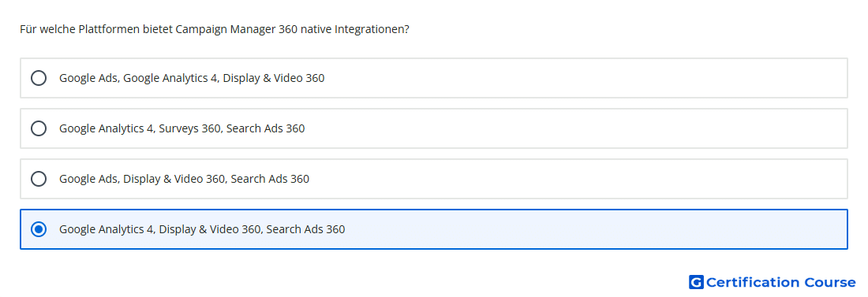Select radio for Google Ads, Display & Video 360 option

39,179
